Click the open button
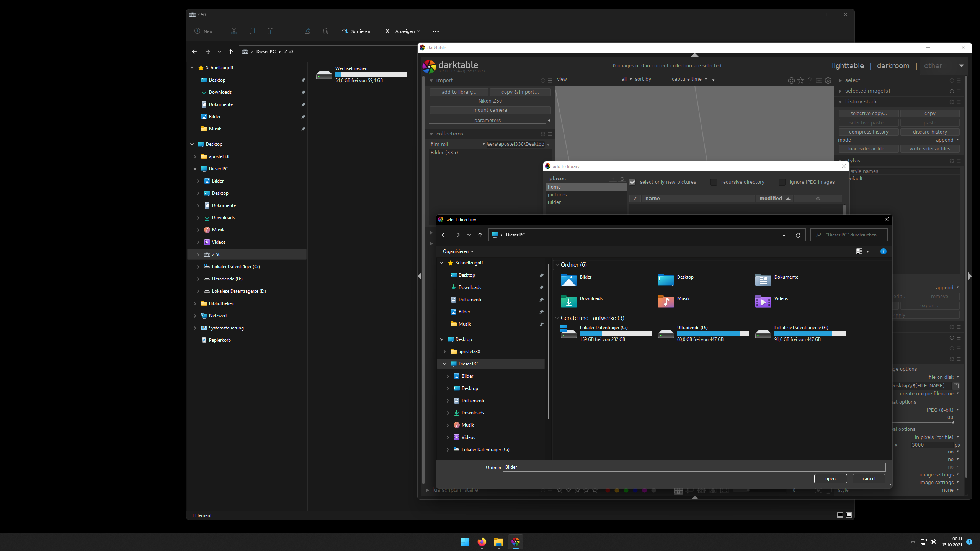Viewport: 980px width, 551px height. (830, 479)
